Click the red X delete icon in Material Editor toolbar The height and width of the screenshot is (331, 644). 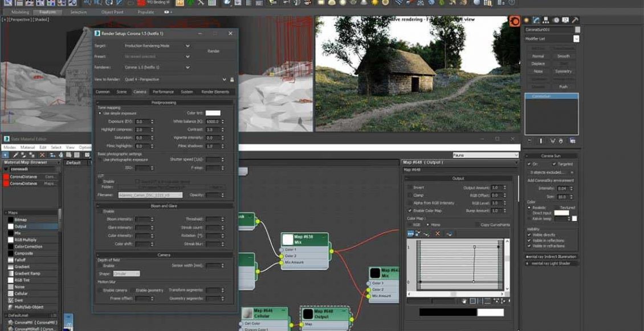[x=43, y=155]
